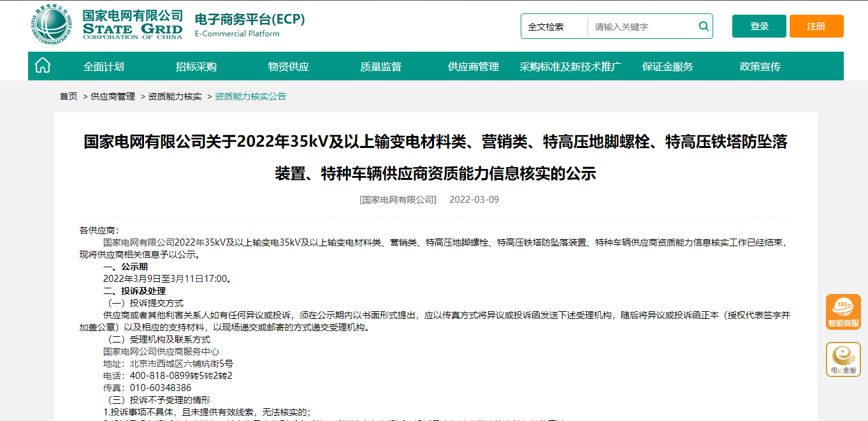Open the 供应商管理 navigation menu
Viewport: 868px width, 421px height.
[x=473, y=66]
